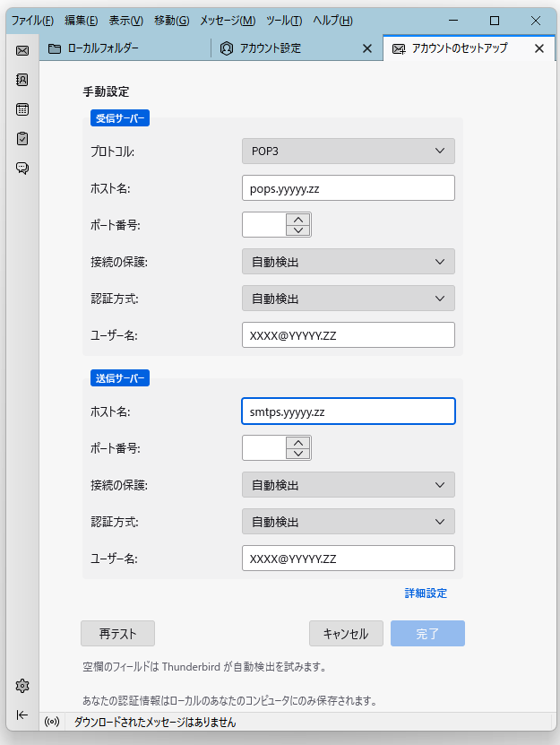Open Settings gear in sidebar
The height and width of the screenshot is (745, 560).
[x=22, y=686]
